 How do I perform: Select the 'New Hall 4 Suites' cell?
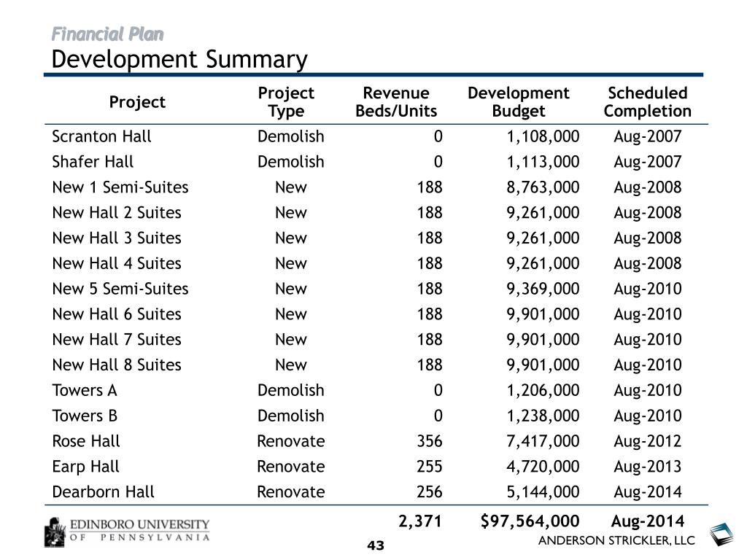point(117,263)
